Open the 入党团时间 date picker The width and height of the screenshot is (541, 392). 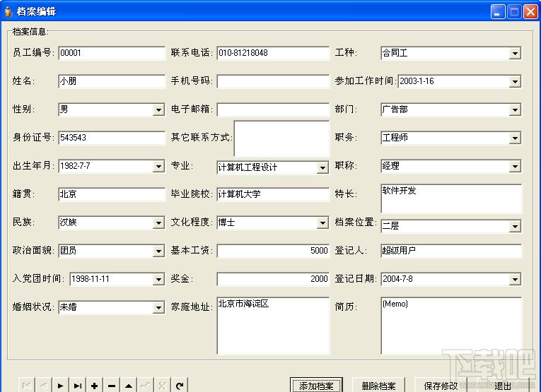coord(158,280)
